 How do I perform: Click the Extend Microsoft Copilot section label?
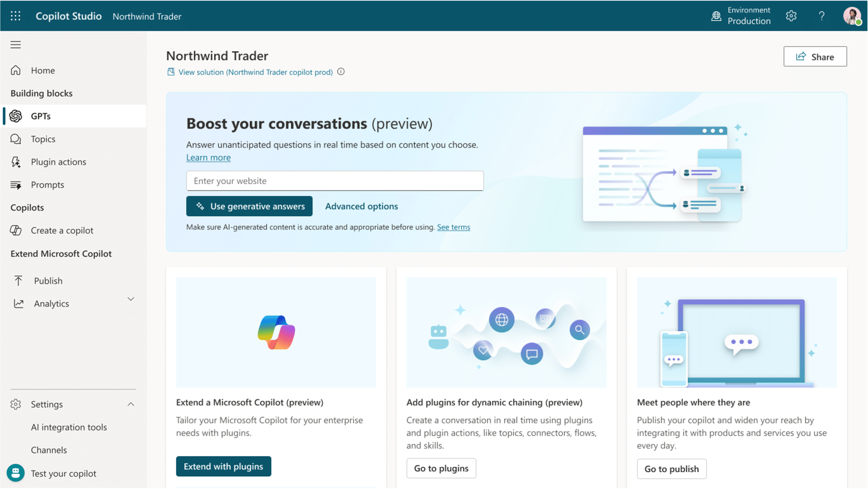coord(61,253)
